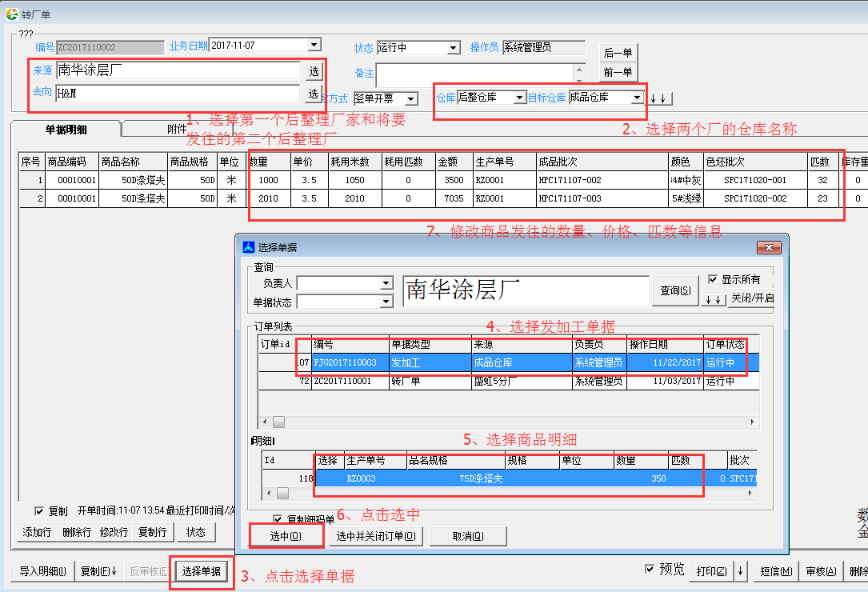868x592 pixels.
Task: Click the arrow button next to 打印(Z)
Action: click(x=740, y=571)
